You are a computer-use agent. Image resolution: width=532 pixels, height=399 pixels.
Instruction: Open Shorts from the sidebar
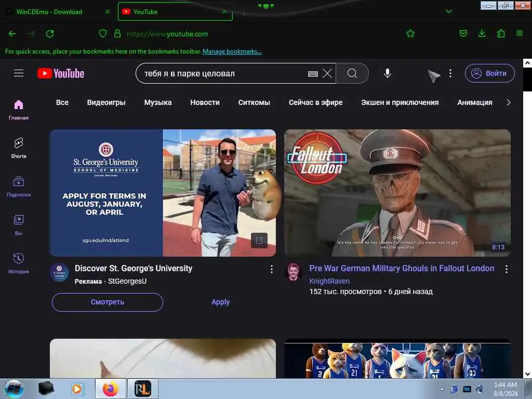coord(19,148)
